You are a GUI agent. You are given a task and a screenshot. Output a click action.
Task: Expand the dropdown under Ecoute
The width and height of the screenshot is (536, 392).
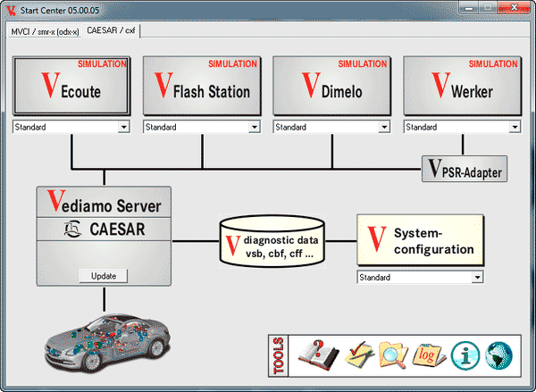[x=123, y=128]
